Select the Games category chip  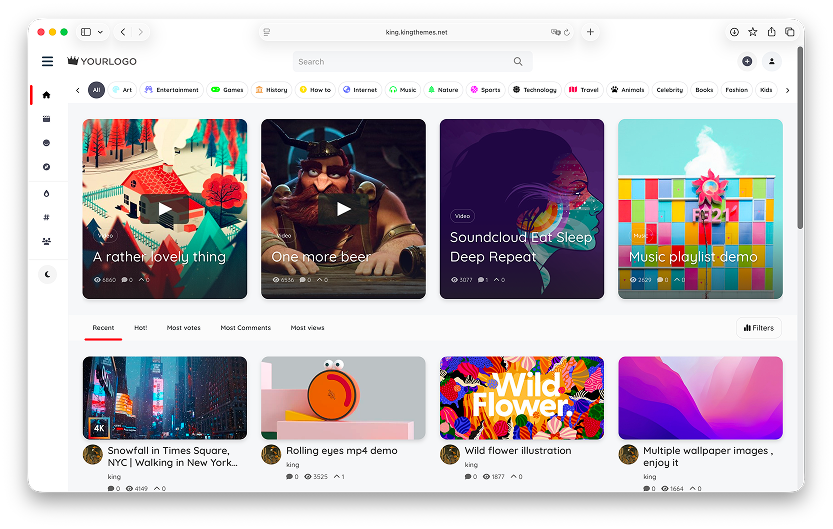(227, 90)
